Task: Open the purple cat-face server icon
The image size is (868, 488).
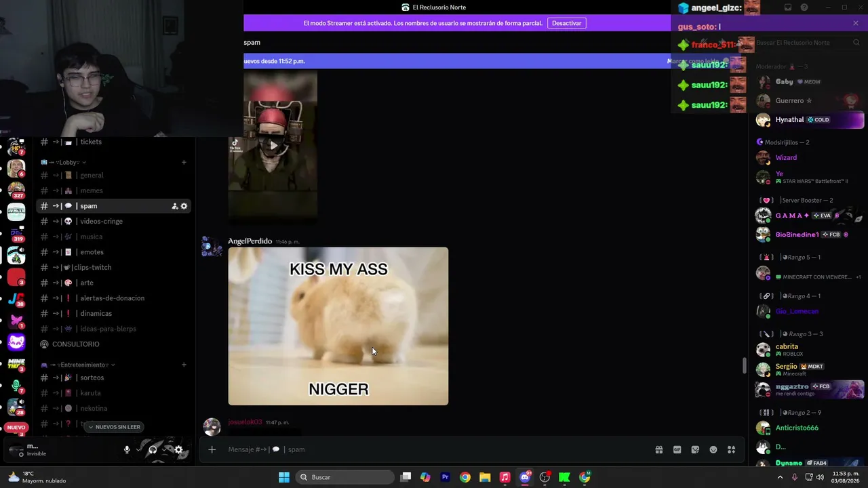Action: coord(16,343)
